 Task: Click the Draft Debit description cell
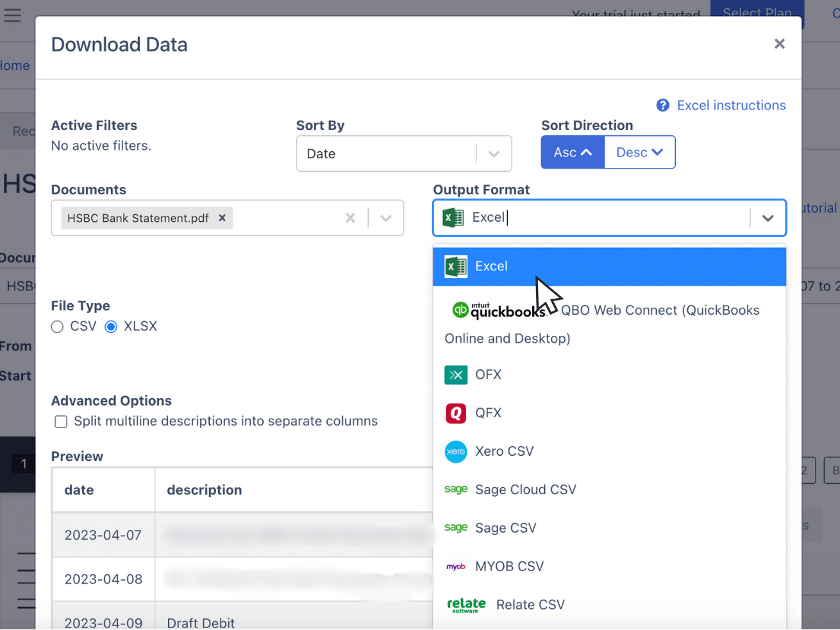(x=294, y=617)
